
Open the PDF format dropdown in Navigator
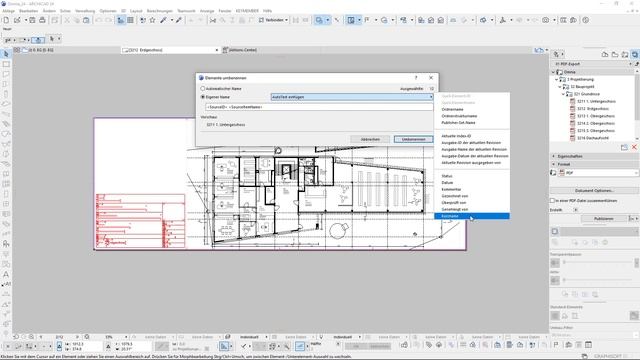(598, 173)
